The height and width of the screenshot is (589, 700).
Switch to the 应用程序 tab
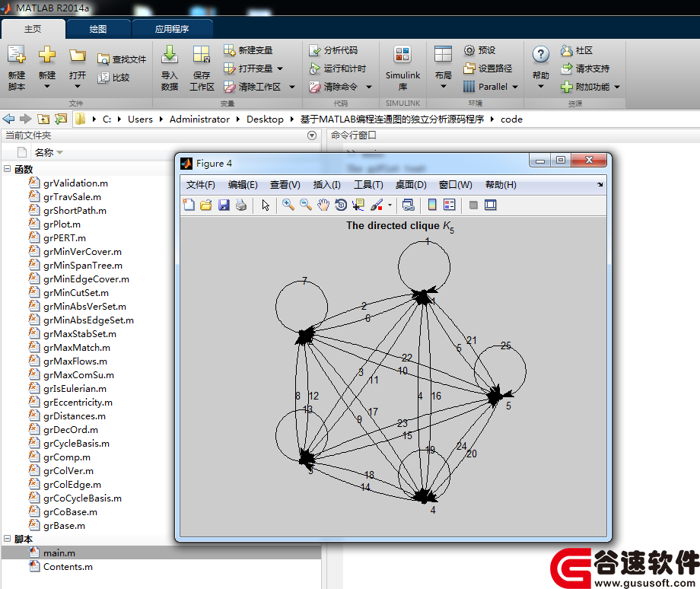[172, 29]
